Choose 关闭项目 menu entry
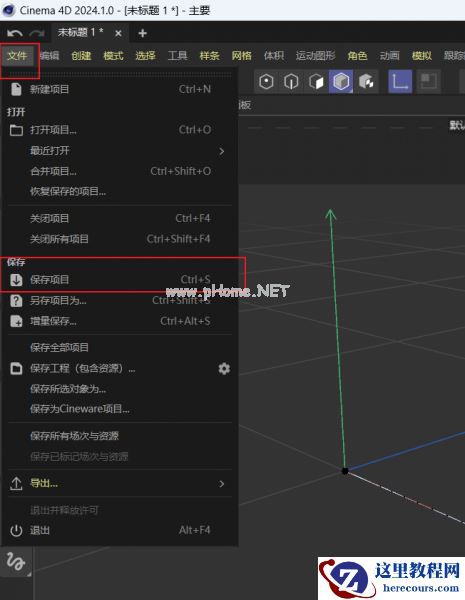 click(119, 218)
